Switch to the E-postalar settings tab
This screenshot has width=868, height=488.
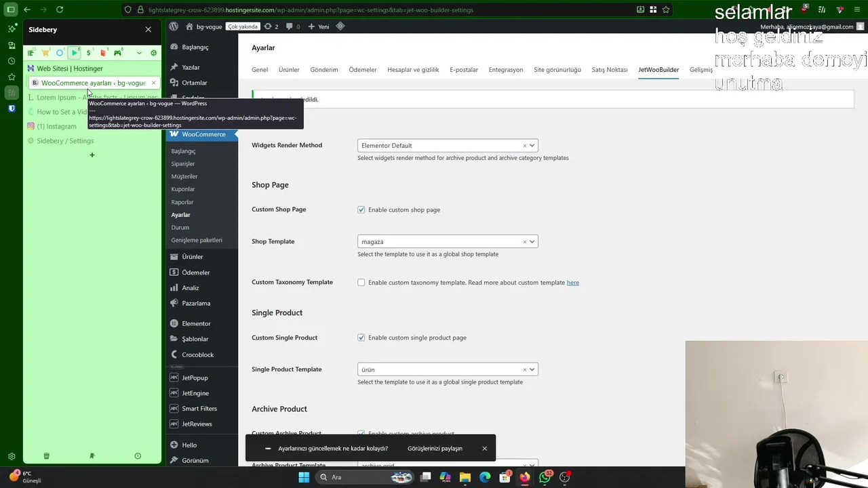pyautogui.click(x=464, y=70)
